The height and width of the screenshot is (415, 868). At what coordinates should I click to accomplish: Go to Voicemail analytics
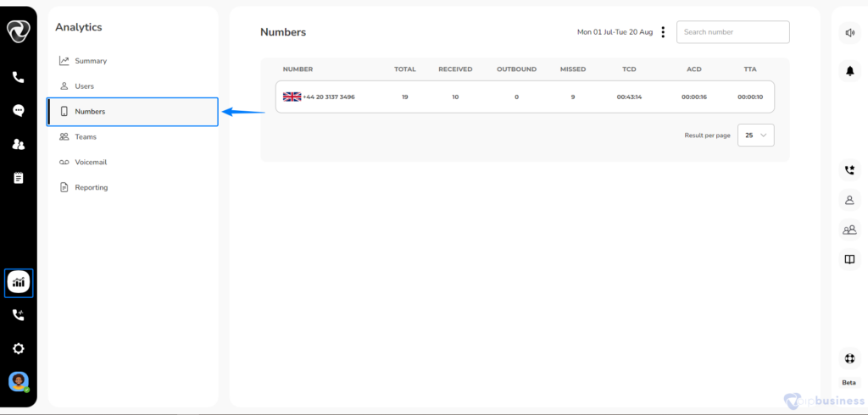click(91, 162)
